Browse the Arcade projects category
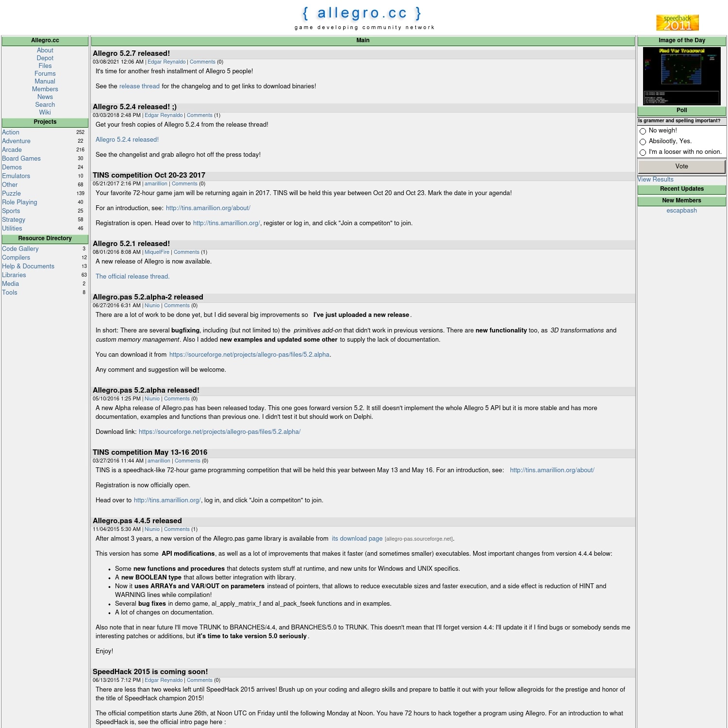The image size is (728, 728). (12, 150)
